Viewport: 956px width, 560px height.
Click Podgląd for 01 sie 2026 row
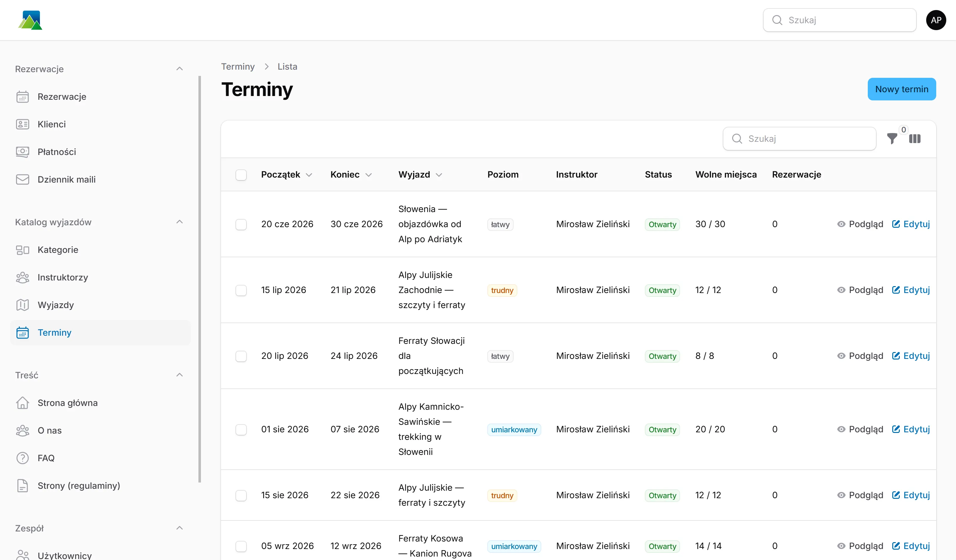point(860,429)
